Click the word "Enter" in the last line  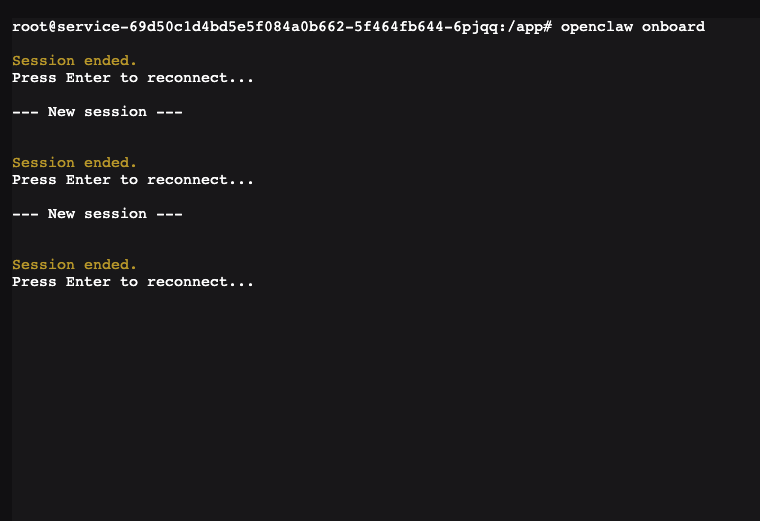(88, 282)
